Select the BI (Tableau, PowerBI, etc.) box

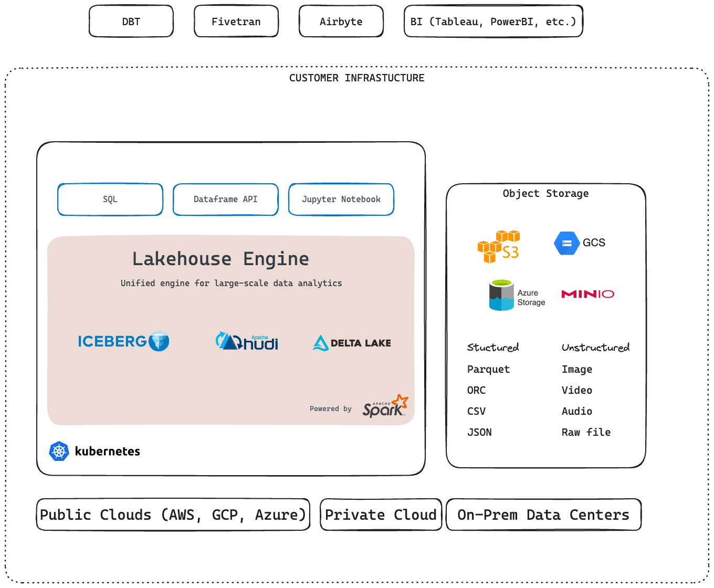[493, 22]
